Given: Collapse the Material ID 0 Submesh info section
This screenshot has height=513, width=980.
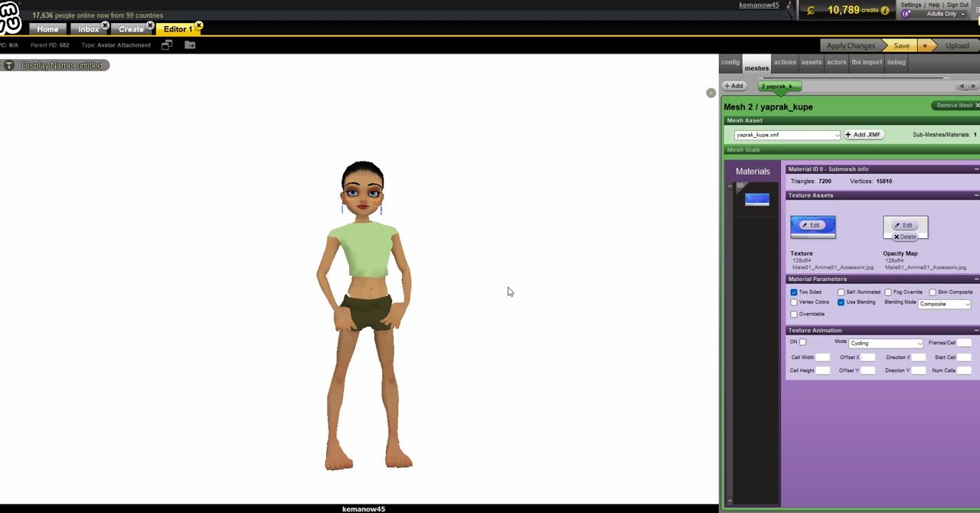Looking at the screenshot, I should click(976, 169).
